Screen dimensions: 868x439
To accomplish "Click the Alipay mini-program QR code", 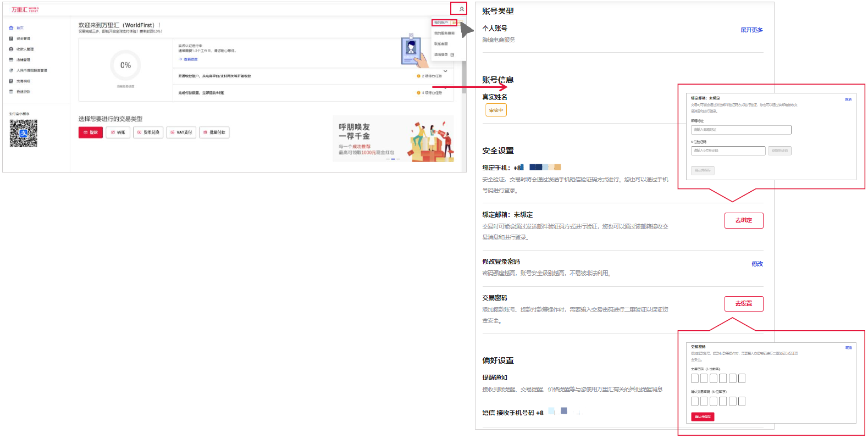I will coord(24,134).
